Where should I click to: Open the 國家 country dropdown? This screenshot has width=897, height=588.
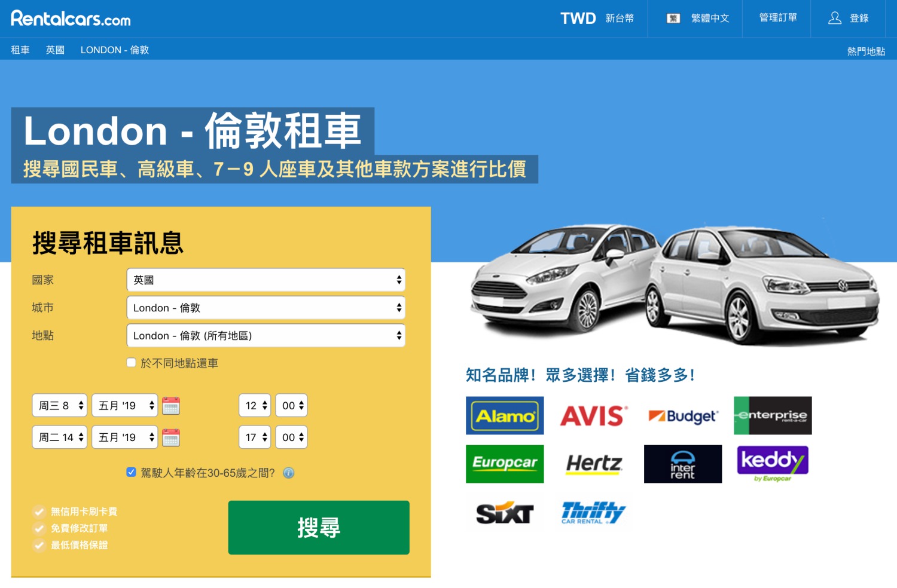coord(266,280)
